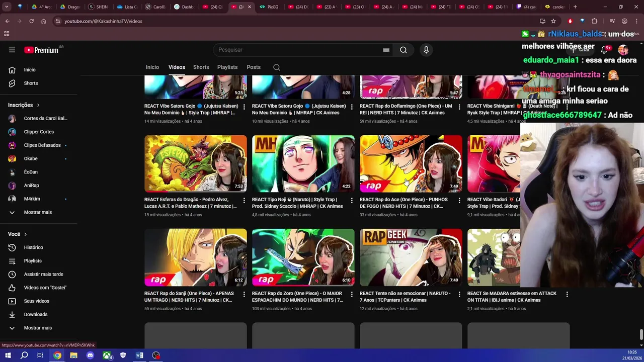This screenshot has height=362, width=644.
Task: Switch to Vídeos channel tab
Action: coord(177,67)
